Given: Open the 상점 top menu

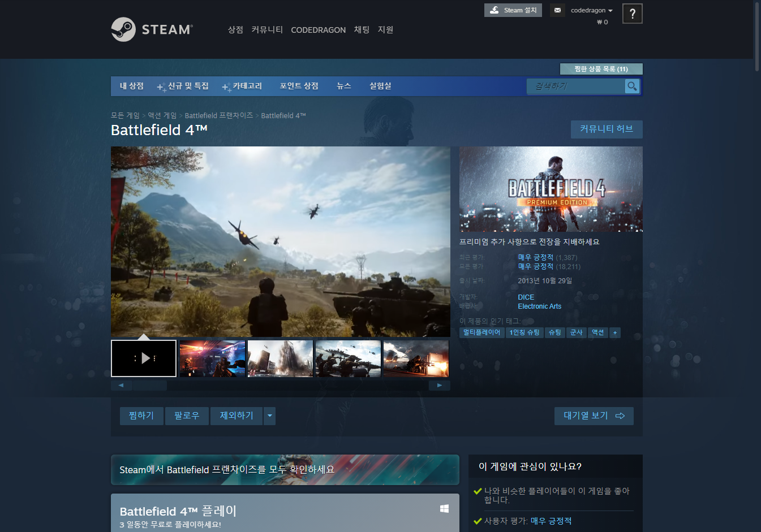Looking at the screenshot, I should pyautogui.click(x=235, y=29).
